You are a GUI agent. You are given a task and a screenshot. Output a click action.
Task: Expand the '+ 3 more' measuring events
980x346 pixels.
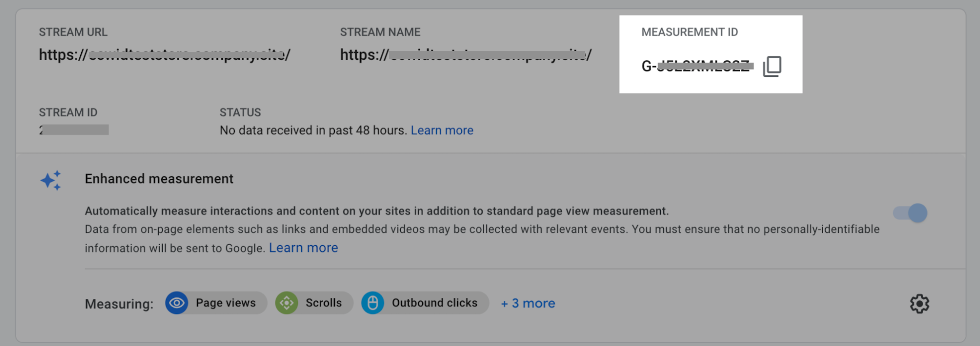(528, 304)
